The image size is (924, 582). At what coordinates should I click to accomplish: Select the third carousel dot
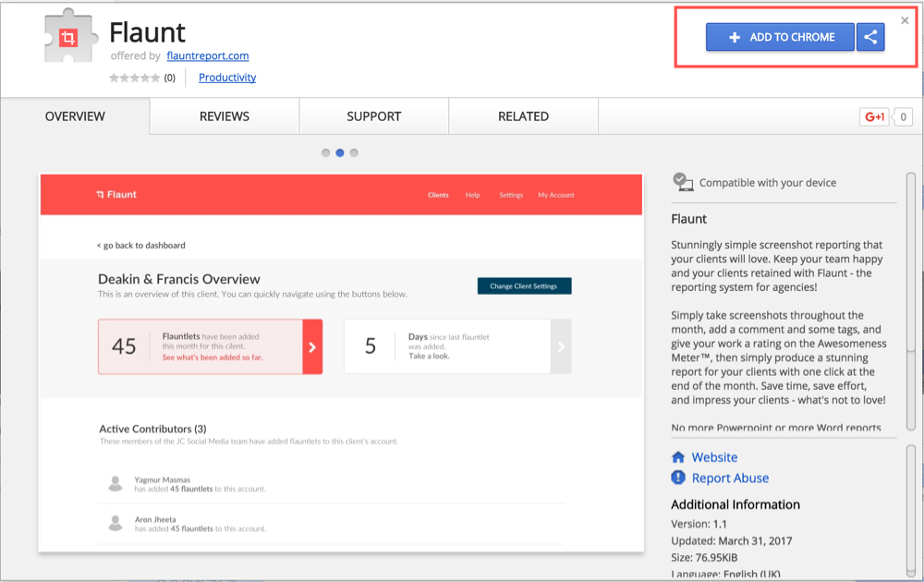pos(354,153)
